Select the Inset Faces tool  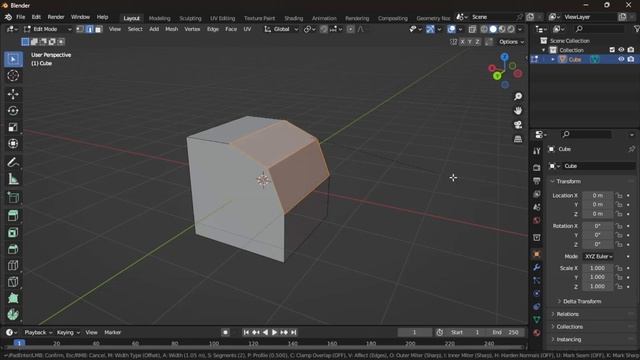(13, 233)
